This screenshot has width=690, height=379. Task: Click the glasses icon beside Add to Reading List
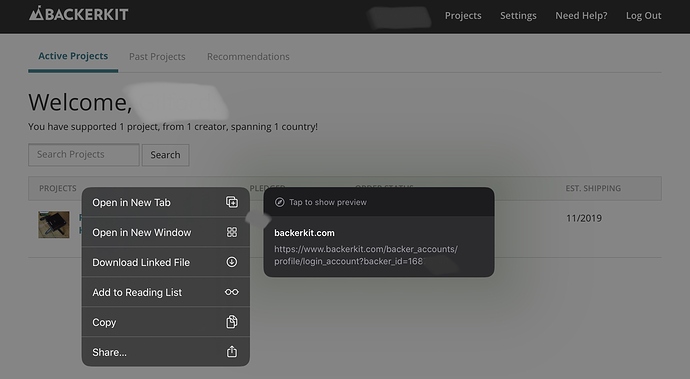232,292
